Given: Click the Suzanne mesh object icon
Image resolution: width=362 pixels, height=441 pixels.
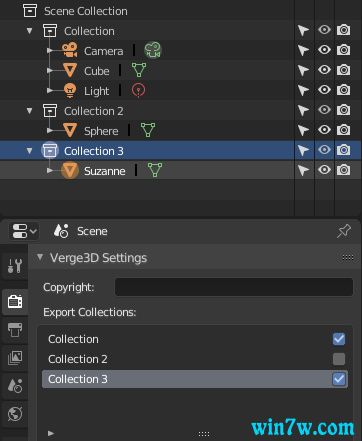Looking at the screenshot, I should tap(70, 170).
